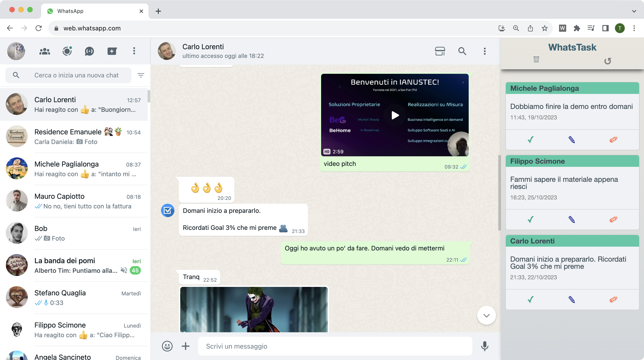Expand the tab search chevron
The image size is (644, 360).
634,11
